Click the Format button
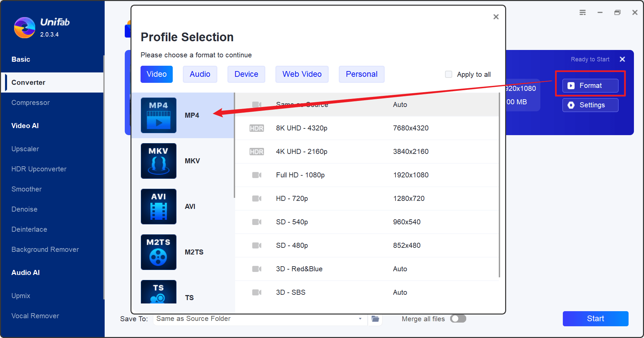Screen dimensions: 644x338 [590, 86]
